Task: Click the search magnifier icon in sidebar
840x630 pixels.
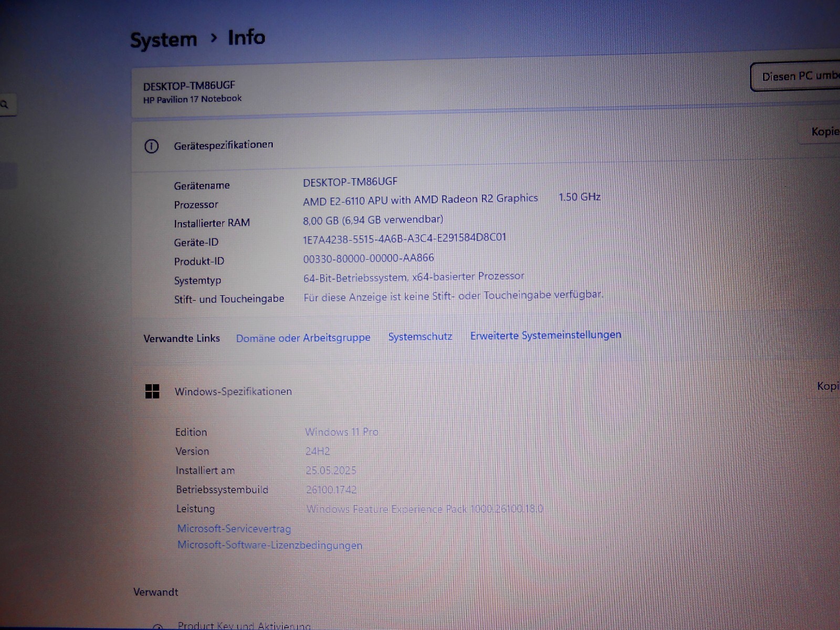Action: (5, 104)
